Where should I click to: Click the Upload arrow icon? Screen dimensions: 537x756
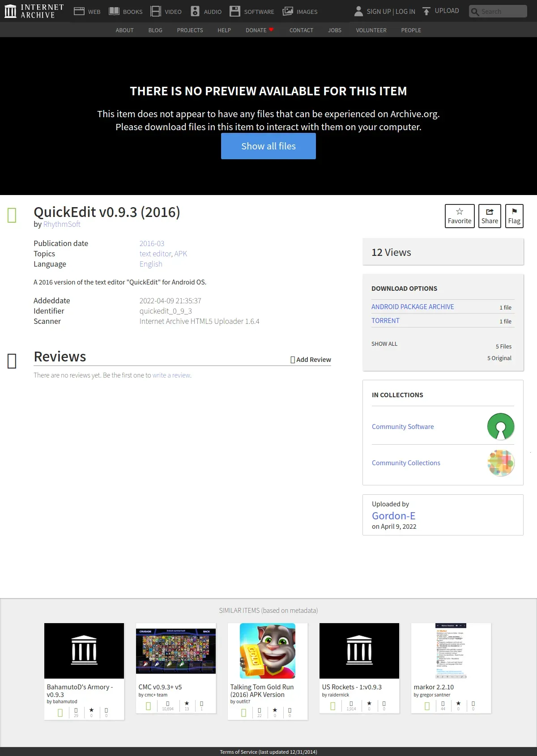(x=426, y=11)
